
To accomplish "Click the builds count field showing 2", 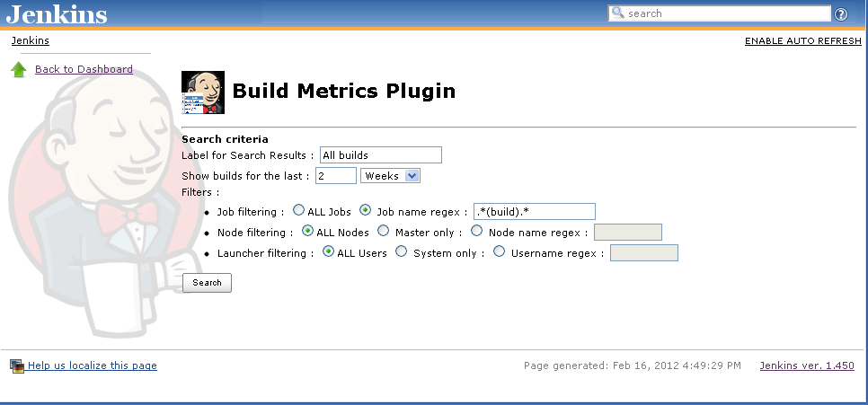I will click(x=336, y=176).
